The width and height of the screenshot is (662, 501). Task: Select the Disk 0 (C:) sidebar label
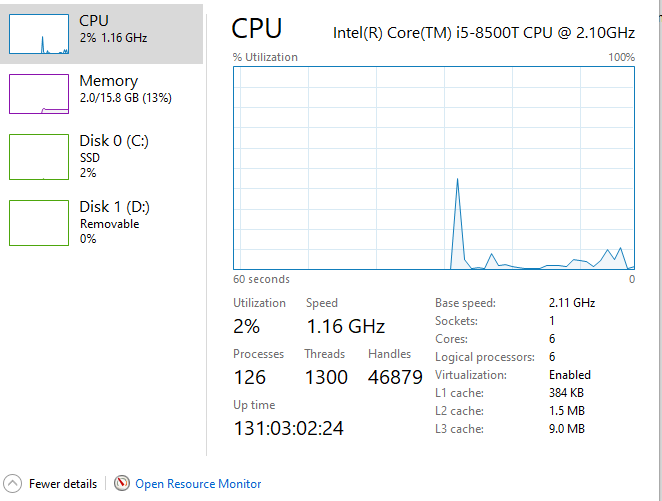(114, 141)
